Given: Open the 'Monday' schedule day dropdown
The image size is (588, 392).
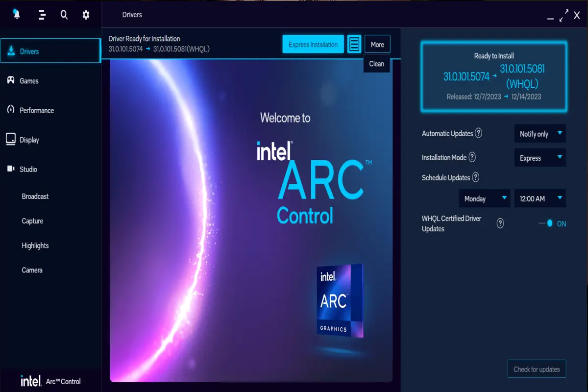Looking at the screenshot, I should click(x=484, y=198).
